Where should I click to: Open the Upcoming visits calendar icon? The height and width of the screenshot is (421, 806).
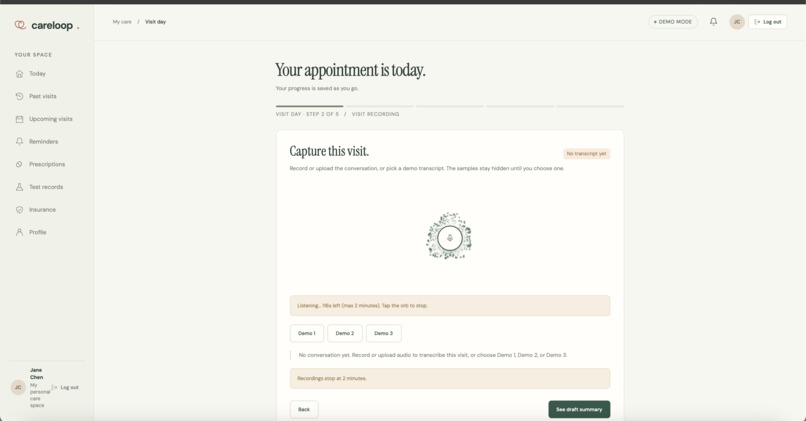(20, 119)
